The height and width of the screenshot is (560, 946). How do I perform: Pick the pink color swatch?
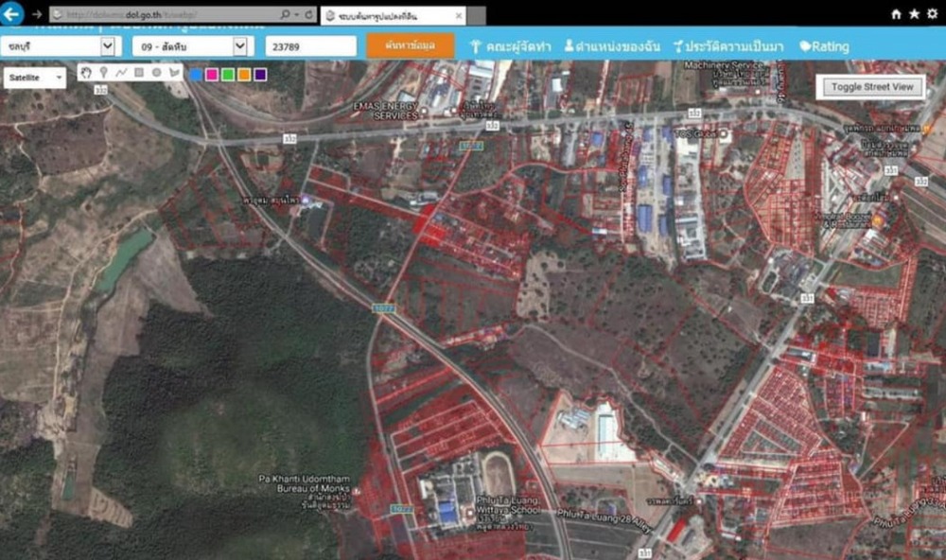[212, 74]
